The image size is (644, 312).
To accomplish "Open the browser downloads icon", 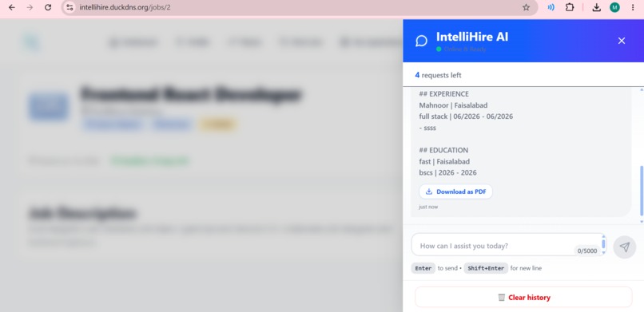I will point(597,7).
